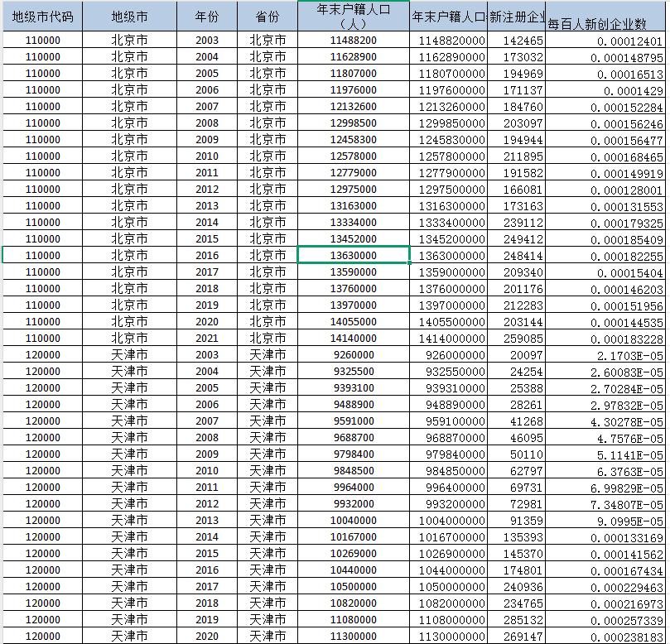This screenshot has width=670, height=644.
Task: Select 地级市 cell 天津市 in 2012 row
Action: [129, 504]
